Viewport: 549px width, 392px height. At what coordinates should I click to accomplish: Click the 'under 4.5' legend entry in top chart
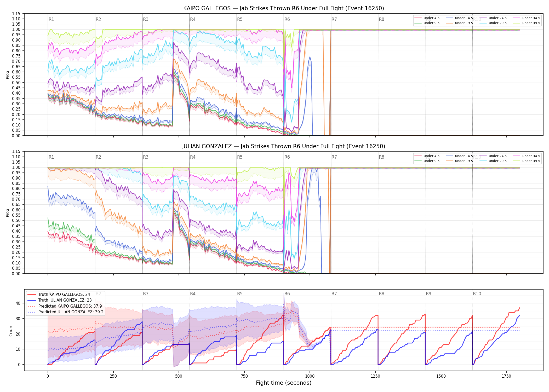click(x=427, y=18)
